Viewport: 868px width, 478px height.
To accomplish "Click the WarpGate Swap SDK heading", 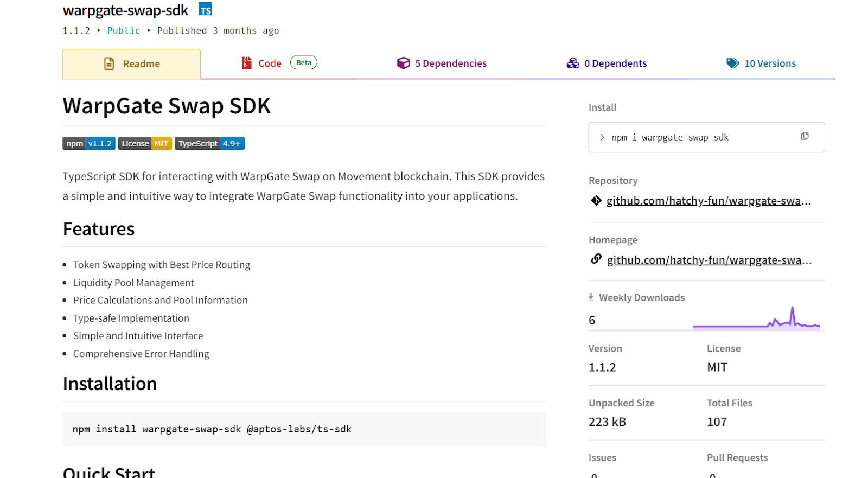I will [167, 106].
